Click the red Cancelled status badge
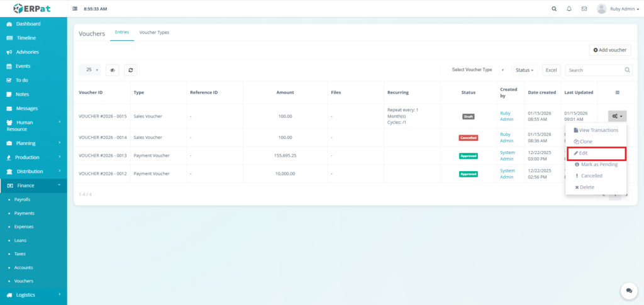This screenshot has height=305, width=644. coord(468,138)
